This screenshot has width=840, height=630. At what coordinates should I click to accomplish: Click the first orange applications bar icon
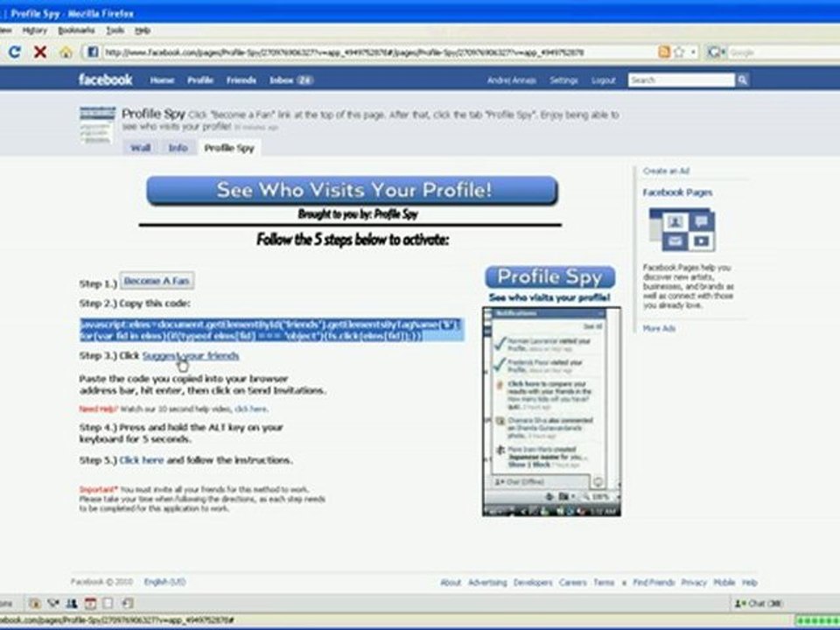[x=35, y=603]
